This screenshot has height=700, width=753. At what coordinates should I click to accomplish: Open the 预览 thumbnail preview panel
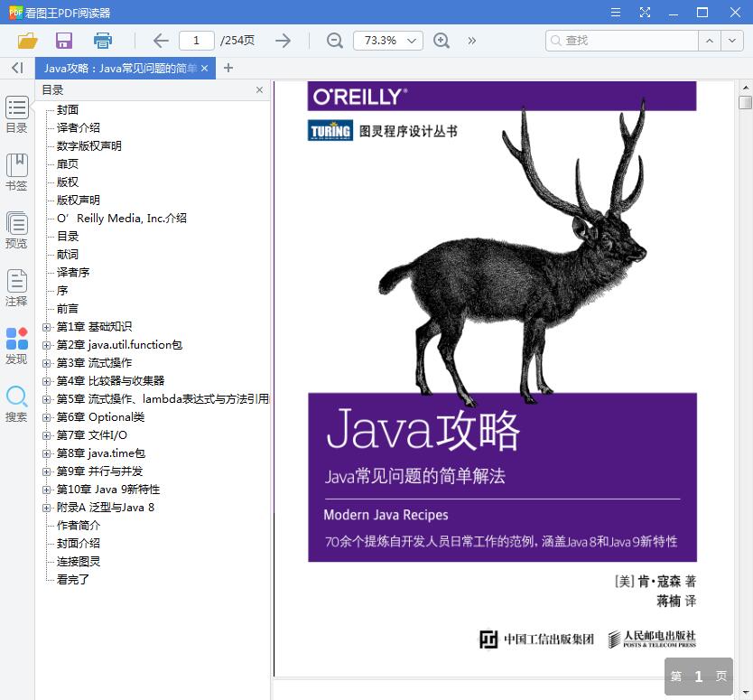[17, 230]
